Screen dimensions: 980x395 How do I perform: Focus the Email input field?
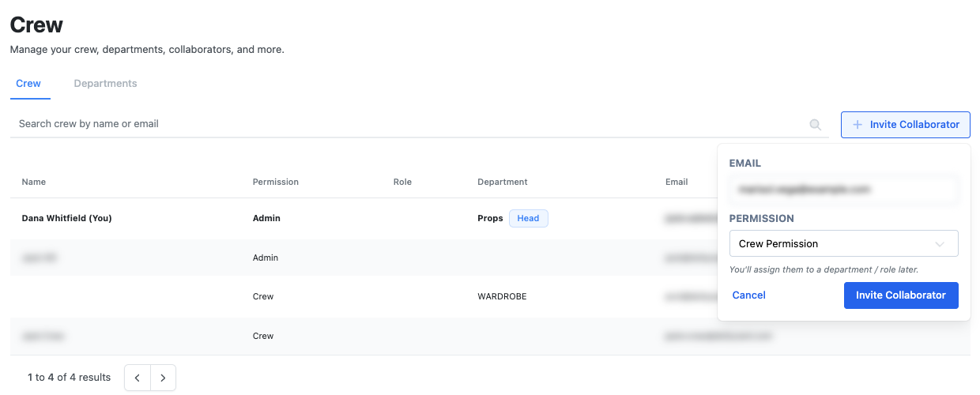[x=843, y=190]
